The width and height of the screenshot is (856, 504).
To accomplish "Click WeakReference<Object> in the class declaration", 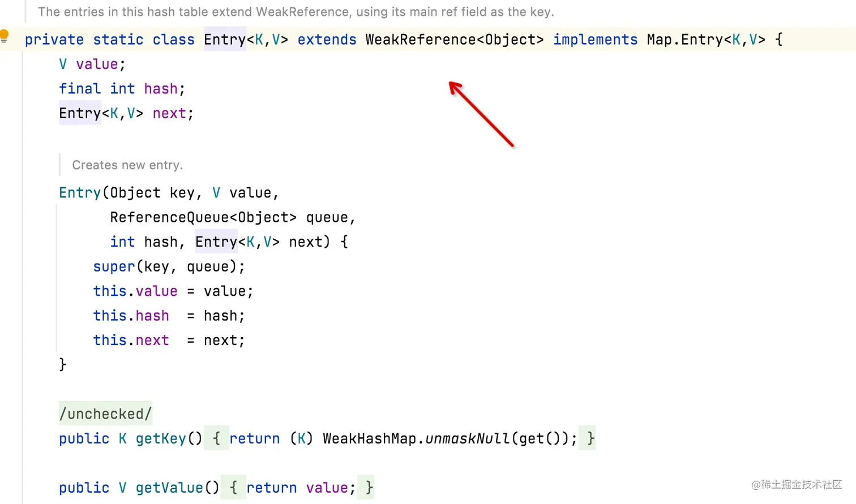I will pyautogui.click(x=455, y=40).
